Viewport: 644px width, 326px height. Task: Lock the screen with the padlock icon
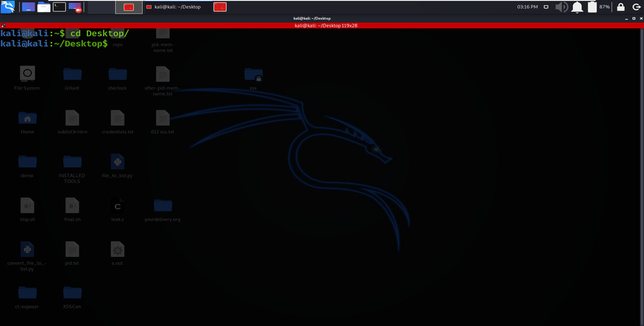pyautogui.click(x=621, y=7)
